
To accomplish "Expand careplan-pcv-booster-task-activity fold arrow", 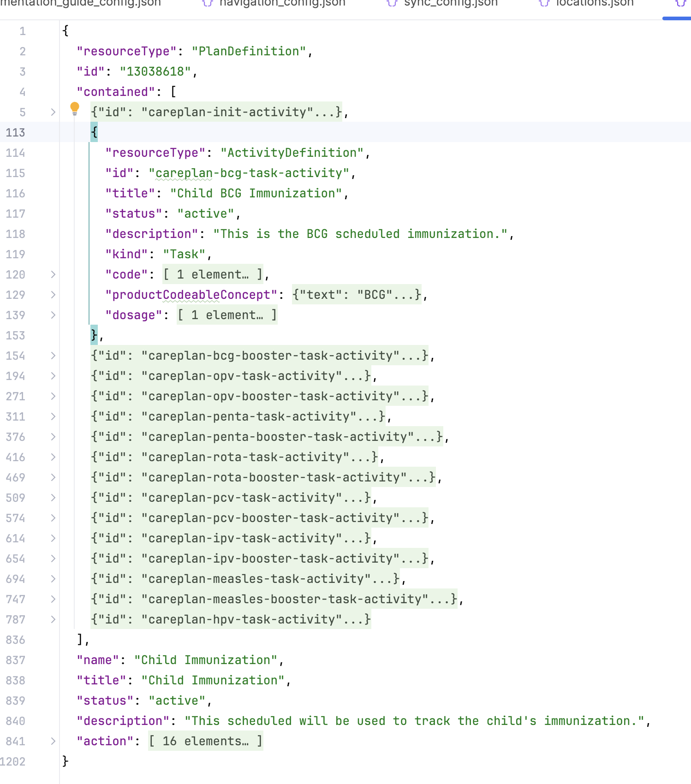I will (53, 518).
